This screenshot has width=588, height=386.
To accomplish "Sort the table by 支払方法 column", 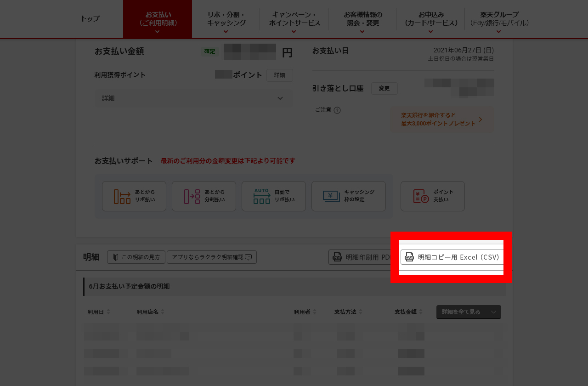I will (349, 312).
